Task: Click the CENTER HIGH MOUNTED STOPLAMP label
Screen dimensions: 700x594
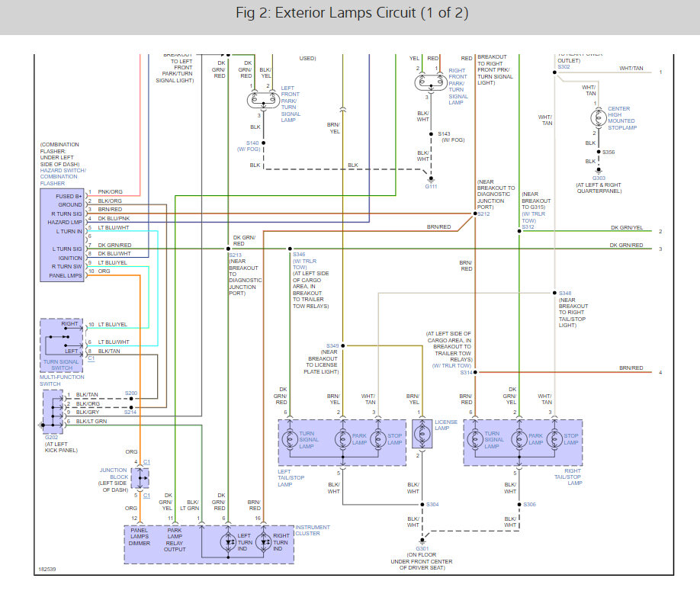Action: click(622, 118)
